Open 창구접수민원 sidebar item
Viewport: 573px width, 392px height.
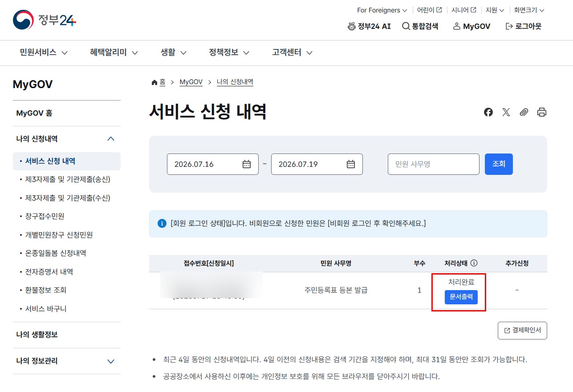[45, 216]
